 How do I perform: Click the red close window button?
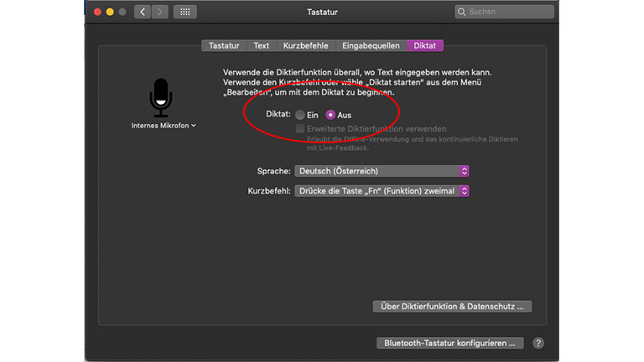(x=96, y=12)
